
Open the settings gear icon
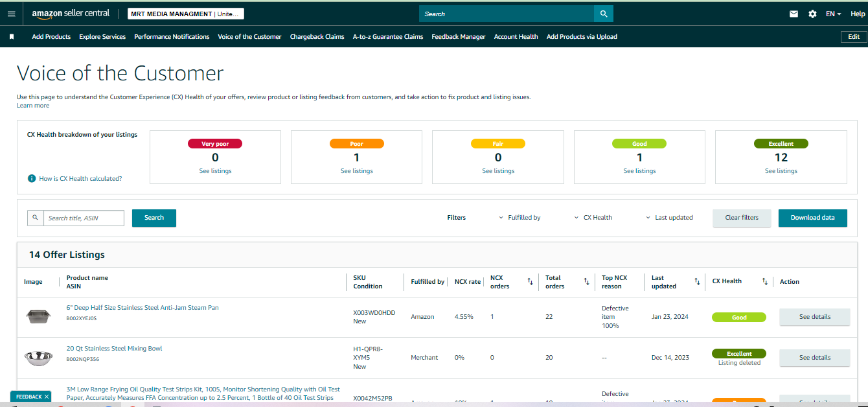[812, 14]
